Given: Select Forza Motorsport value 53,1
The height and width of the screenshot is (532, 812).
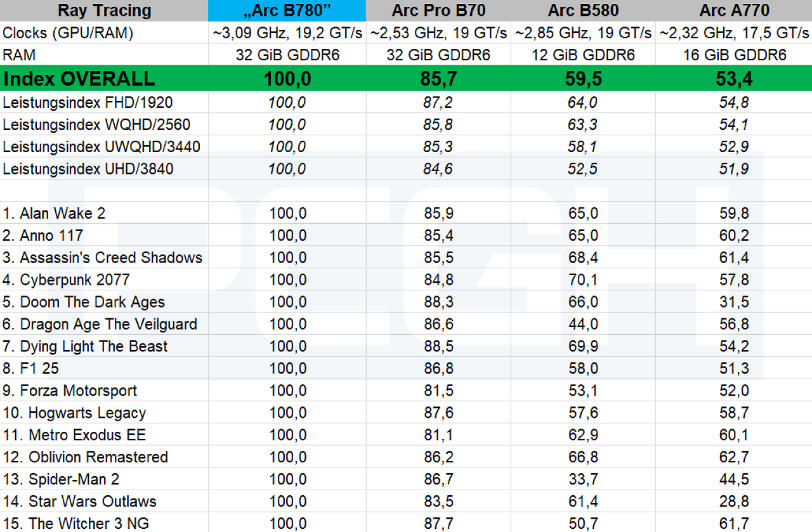Looking at the screenshot, I should point(583,391).
